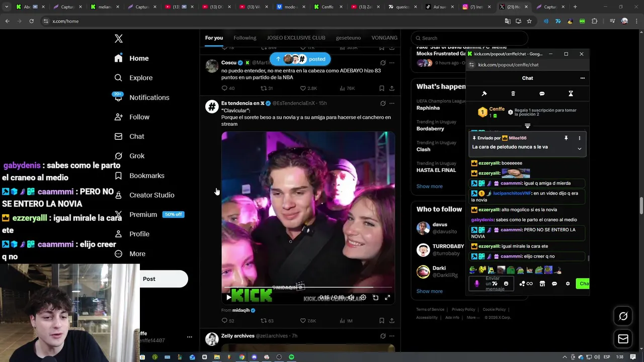Click the Grok icon on Es tendencia post
Viewport: 644px width, 362px height.
point(383,103)
